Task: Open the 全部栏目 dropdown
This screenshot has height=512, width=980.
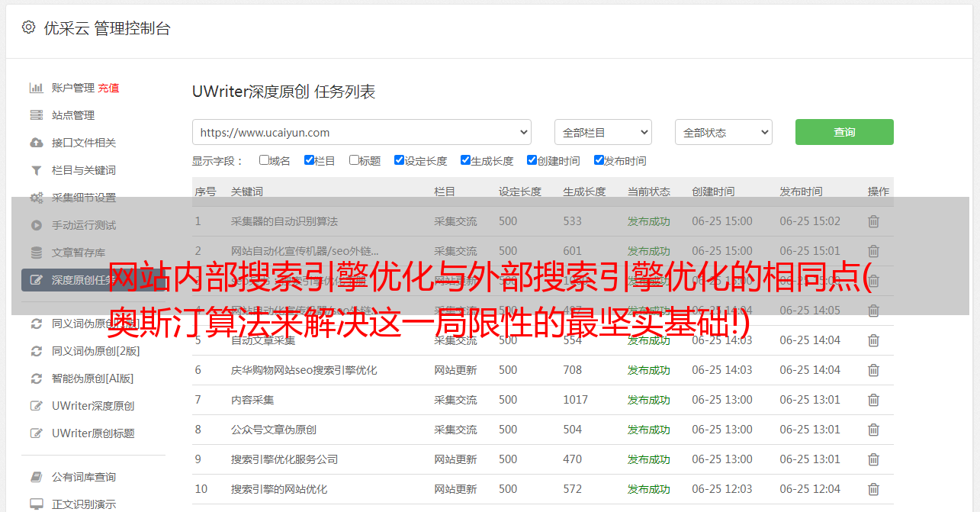Action: tap(603, 132)
